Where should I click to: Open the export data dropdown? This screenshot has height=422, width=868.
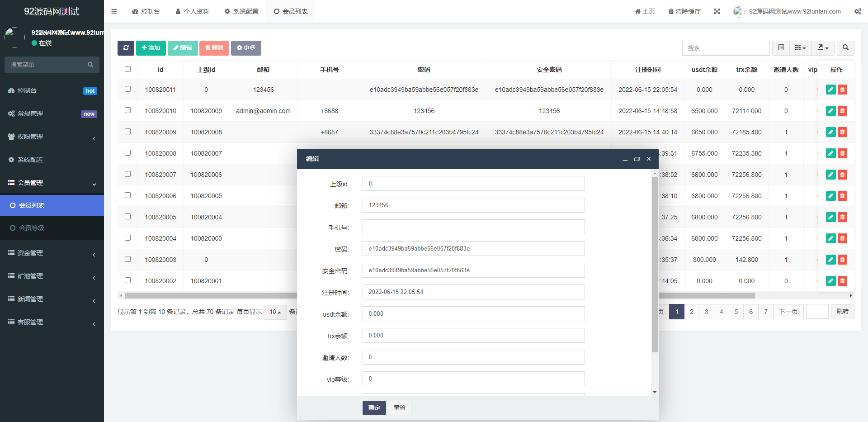(x=823, y=48)
